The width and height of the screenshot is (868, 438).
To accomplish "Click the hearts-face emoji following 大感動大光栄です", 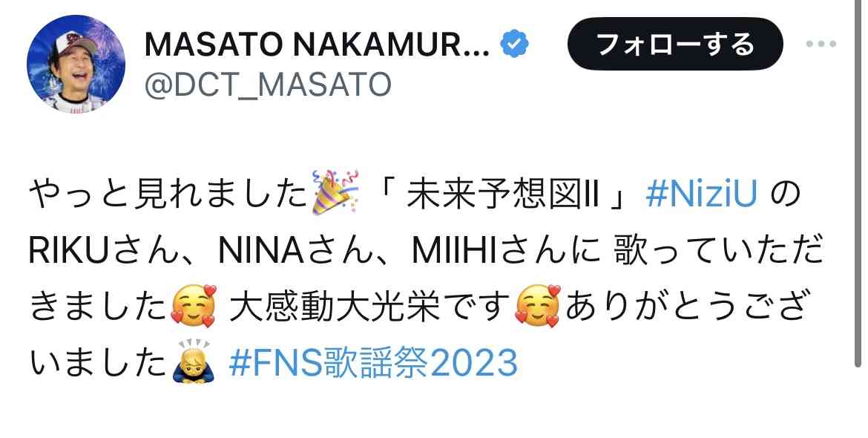I will coord(538,306).
